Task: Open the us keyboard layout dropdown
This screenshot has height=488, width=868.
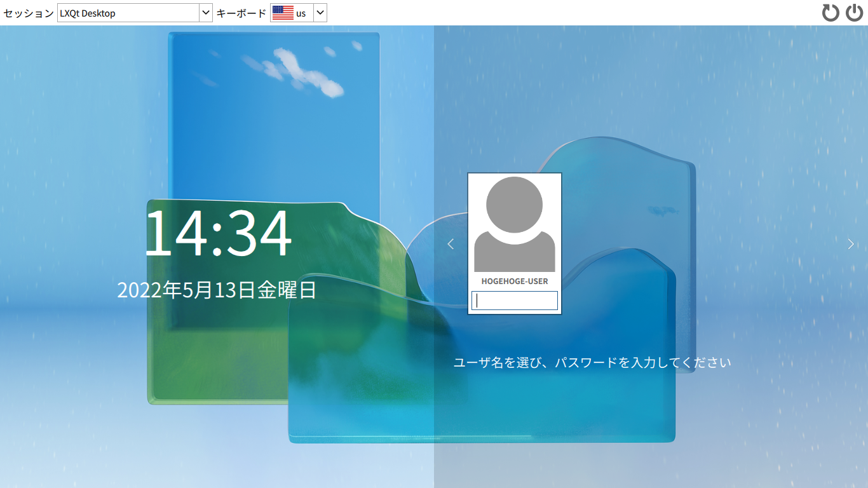Action: 299,13
